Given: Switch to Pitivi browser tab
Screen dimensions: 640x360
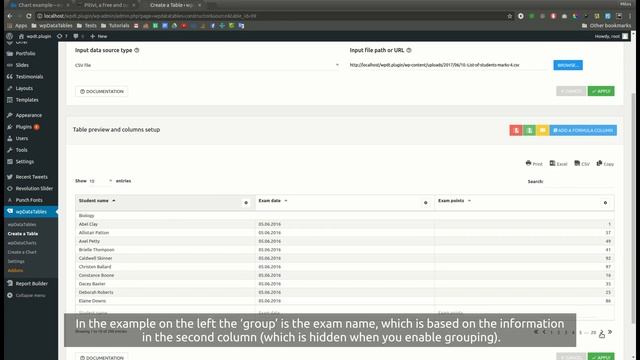Looking at the screenshot, I should coord(106,5).
